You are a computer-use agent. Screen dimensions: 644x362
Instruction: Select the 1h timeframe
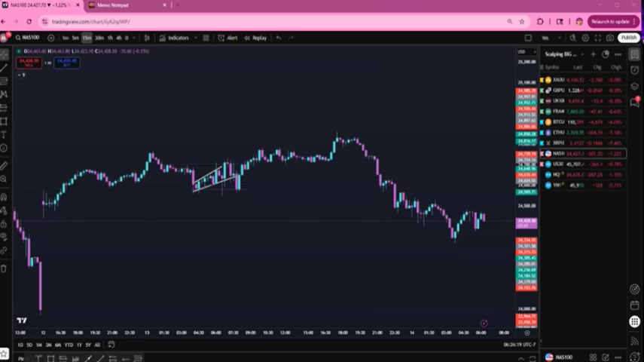[x=110, y=38]
